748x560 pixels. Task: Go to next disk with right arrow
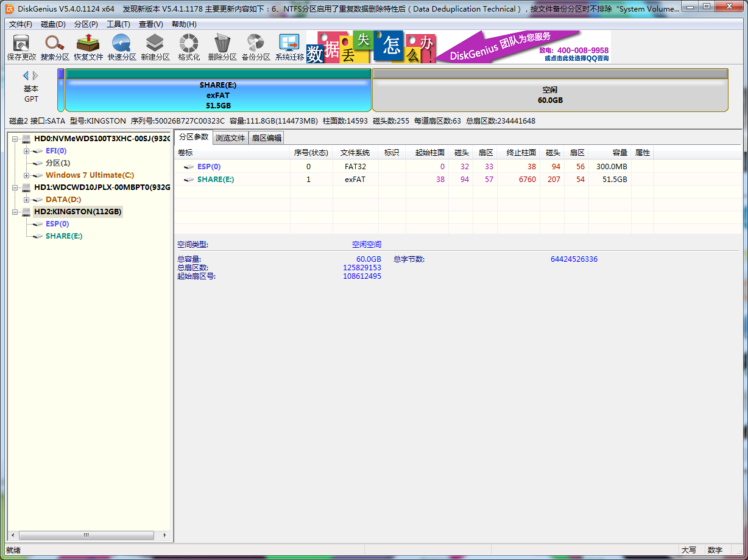click(35, 75)
